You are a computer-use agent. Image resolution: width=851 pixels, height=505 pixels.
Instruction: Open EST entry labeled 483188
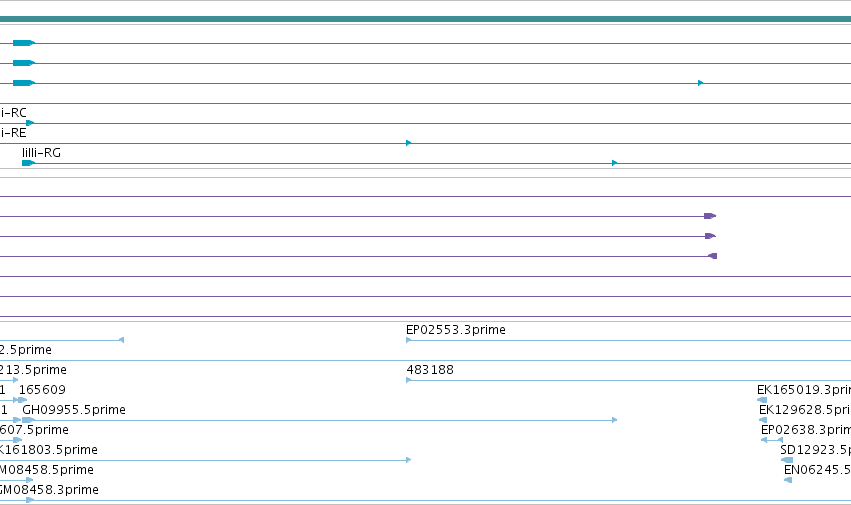(x=430, y=370)
